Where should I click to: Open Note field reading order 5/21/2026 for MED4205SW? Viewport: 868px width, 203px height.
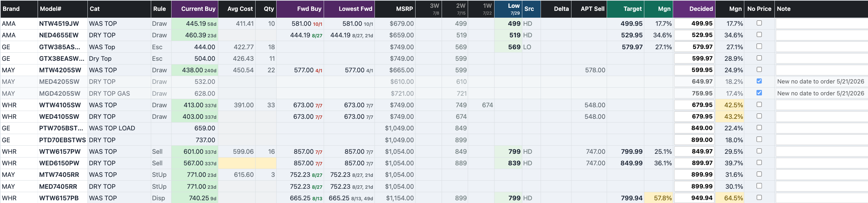coord(822,81)
